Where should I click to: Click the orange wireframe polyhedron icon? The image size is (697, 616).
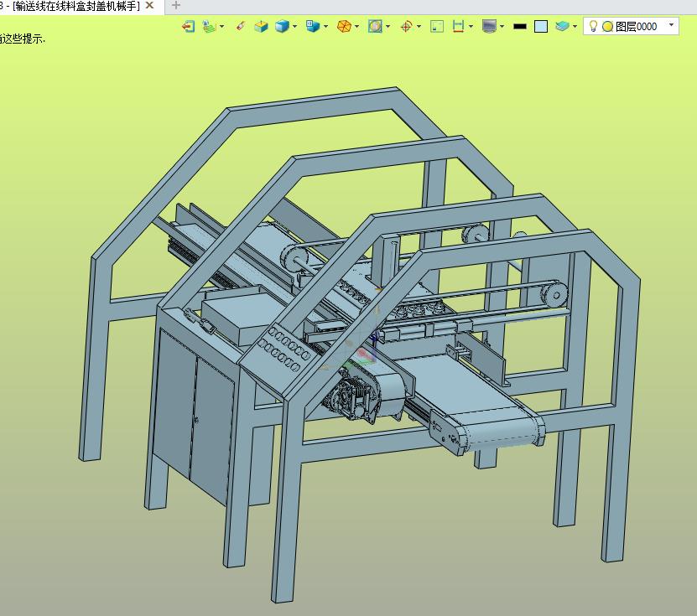344,27
